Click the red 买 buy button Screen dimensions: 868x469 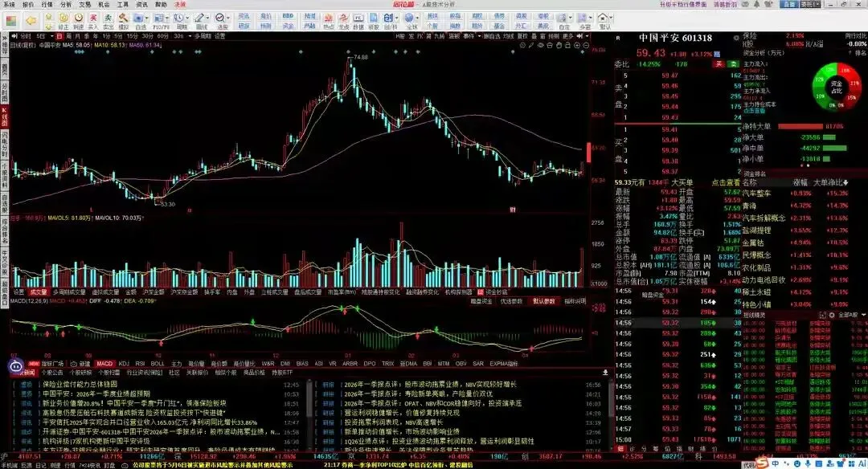[719, 64]
